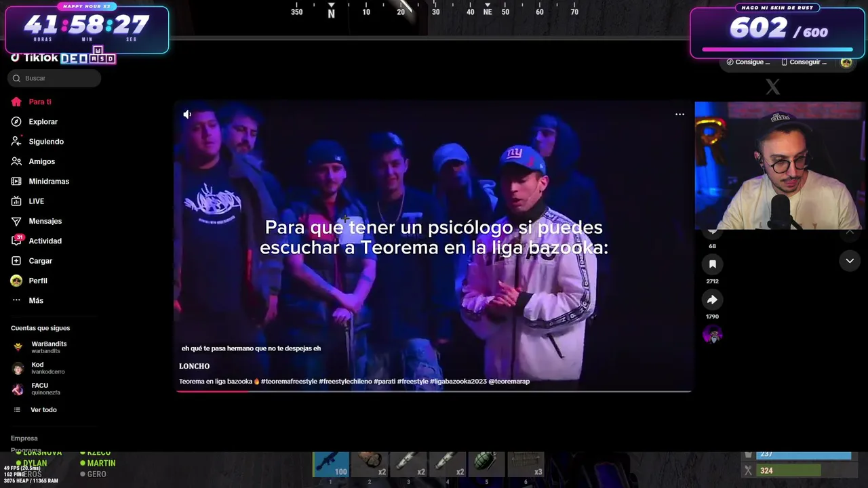Click the streamer webcam overlay
Screen dimensions: 868x488
[779, 166]
